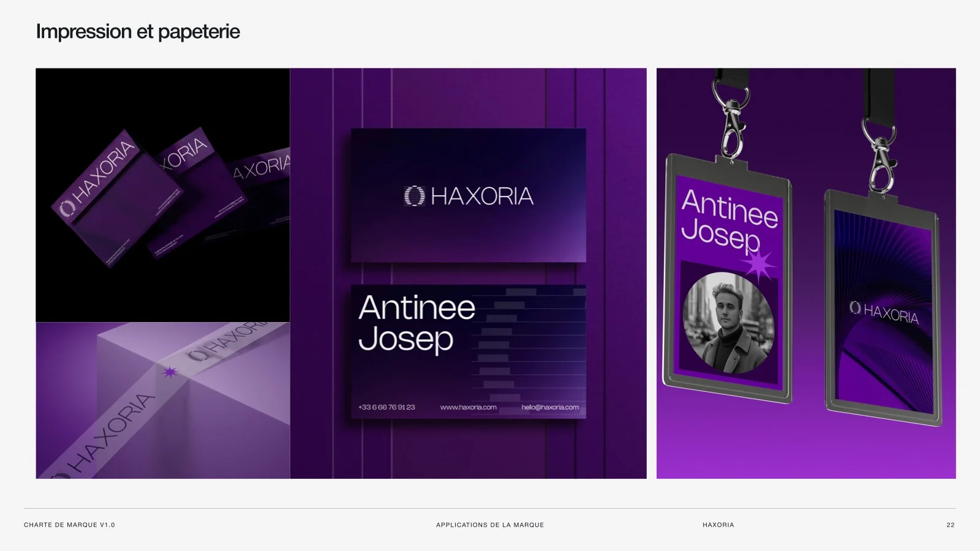The image size is (980, 551).
Task: Click the HAXORIA footer label
Action: [x=718, y=525]
